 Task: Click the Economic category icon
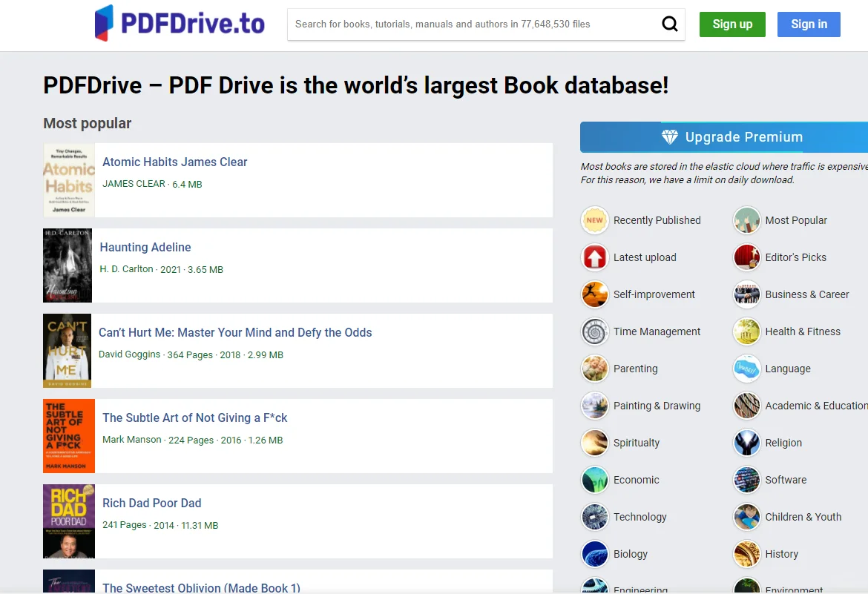594,480
